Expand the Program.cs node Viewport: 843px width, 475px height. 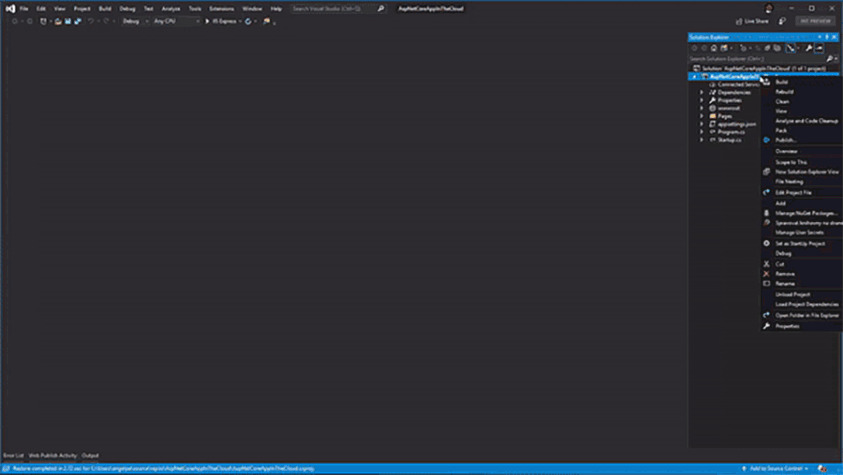point(702,132)
